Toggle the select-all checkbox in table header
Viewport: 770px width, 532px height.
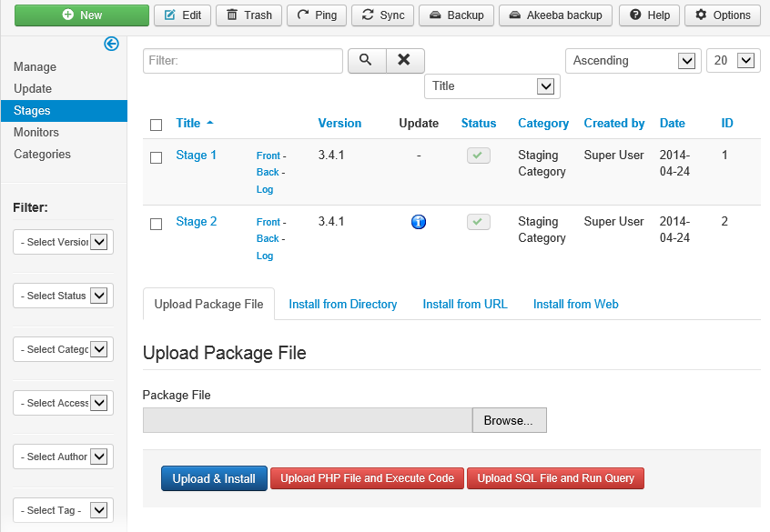tap(156, 125)
